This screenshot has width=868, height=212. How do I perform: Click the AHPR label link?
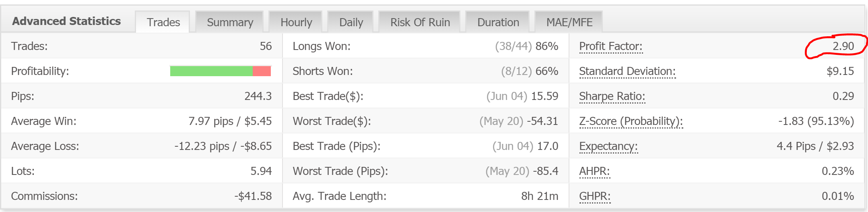click(594, 171)
